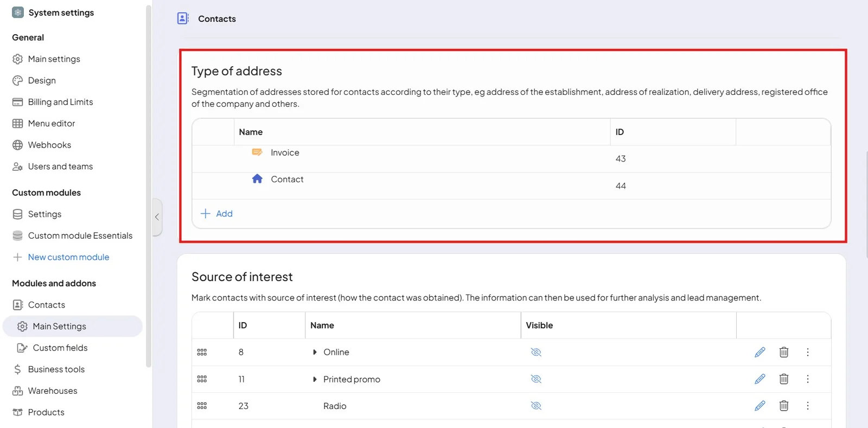
Task: Delete the Online source of interest
Action: pos(784,352)
